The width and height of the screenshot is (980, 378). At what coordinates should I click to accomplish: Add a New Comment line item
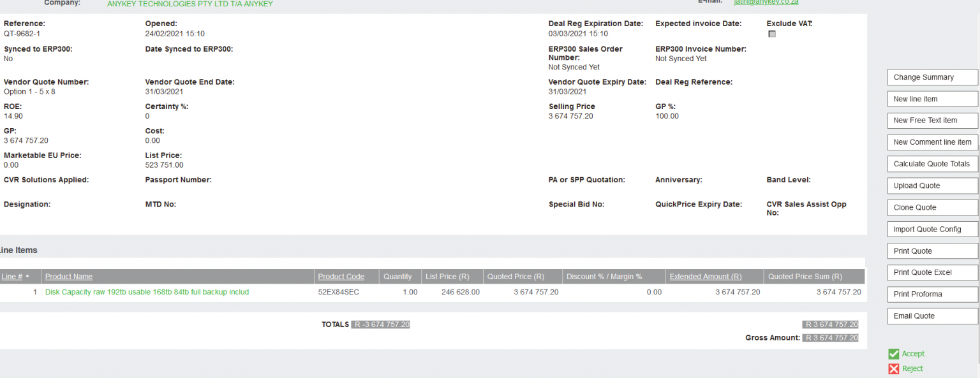pyautogui.click(x=932, y=142)
